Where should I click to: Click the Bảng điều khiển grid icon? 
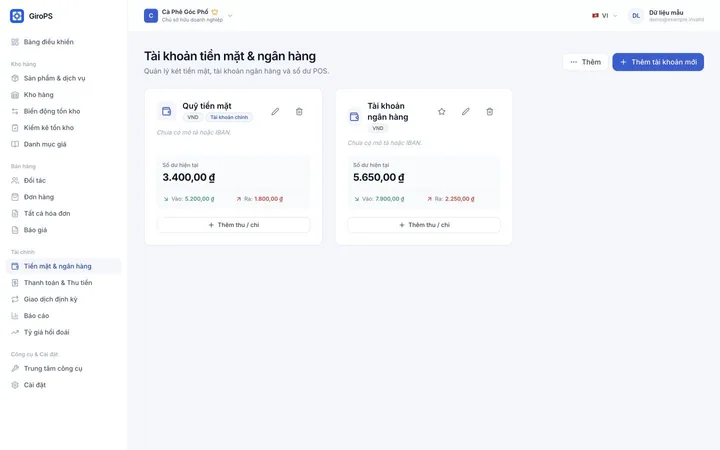[x=15, y=42]
